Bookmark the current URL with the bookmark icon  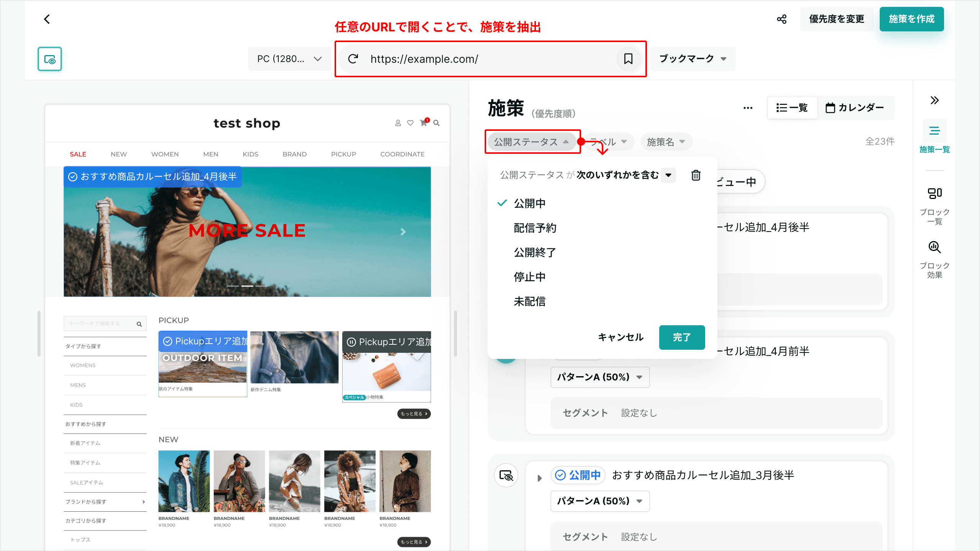click(x=628, y=59)
